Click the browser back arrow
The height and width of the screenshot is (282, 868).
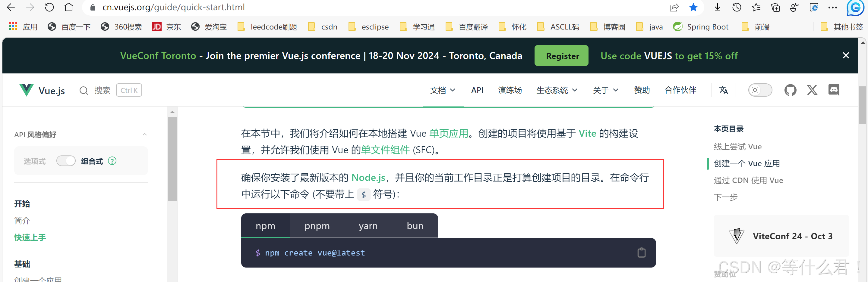click(11, 8)
